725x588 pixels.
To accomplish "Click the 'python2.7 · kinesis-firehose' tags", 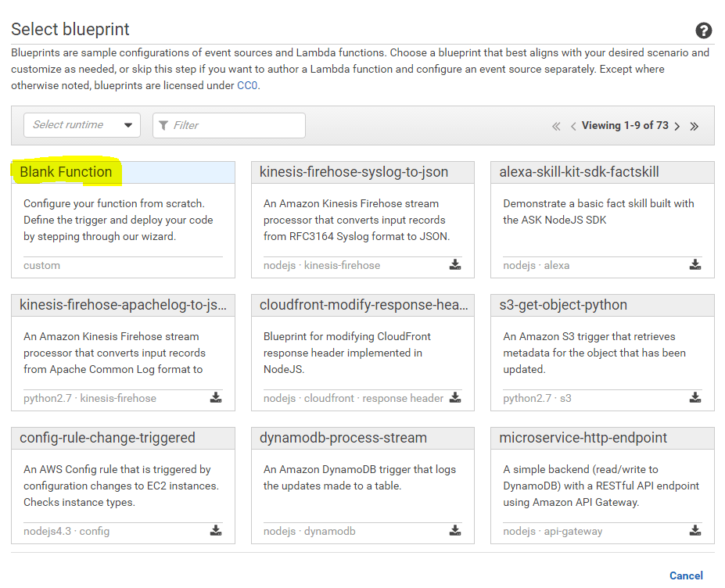I will 90,399.
